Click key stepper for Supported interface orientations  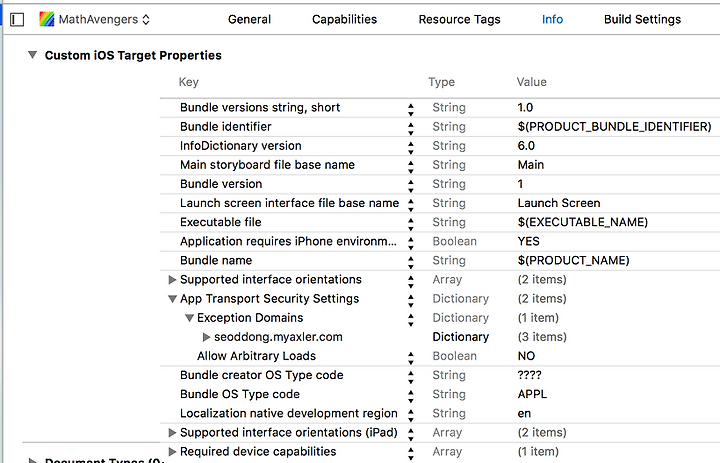[x=411, y=282]
